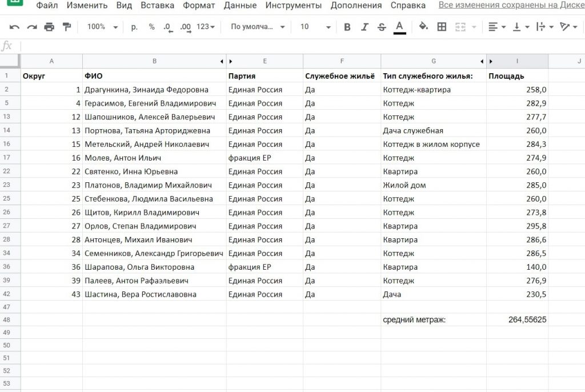Print the spreadsheet

pos(49,27)
